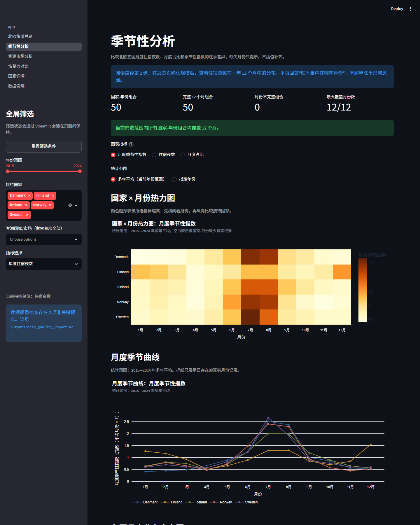Toggle Denmark series in line chart legend
The height and width of the screenshot is (525, 420).
(x=145, y=502)
